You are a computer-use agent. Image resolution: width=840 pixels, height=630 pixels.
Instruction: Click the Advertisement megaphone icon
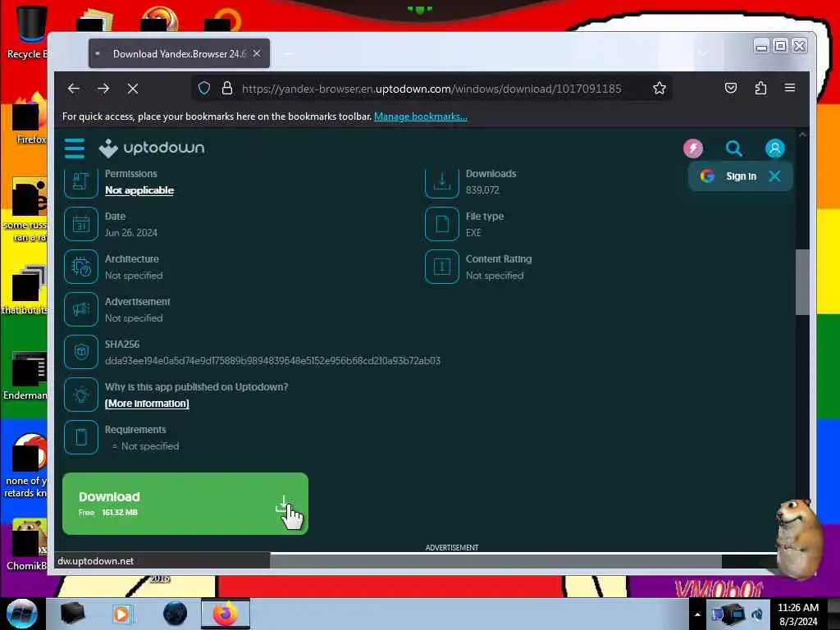pyautogui.click(x=81, y=309)
